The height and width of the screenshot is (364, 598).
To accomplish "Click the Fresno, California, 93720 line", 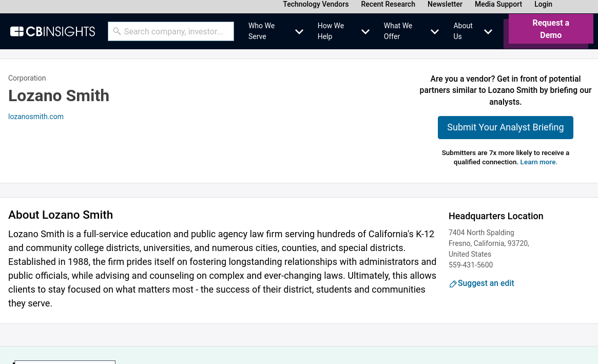I will pos(489,243).
